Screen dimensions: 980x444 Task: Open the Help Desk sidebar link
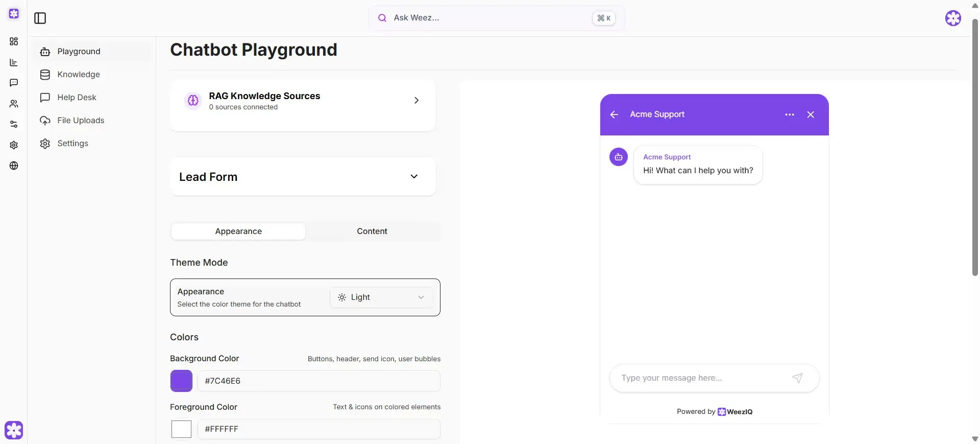(77, 98)
